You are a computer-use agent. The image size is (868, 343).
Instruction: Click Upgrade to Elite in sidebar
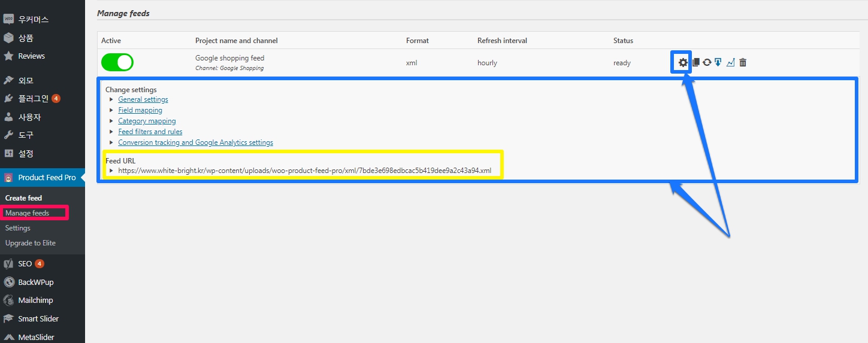[31, 243]
